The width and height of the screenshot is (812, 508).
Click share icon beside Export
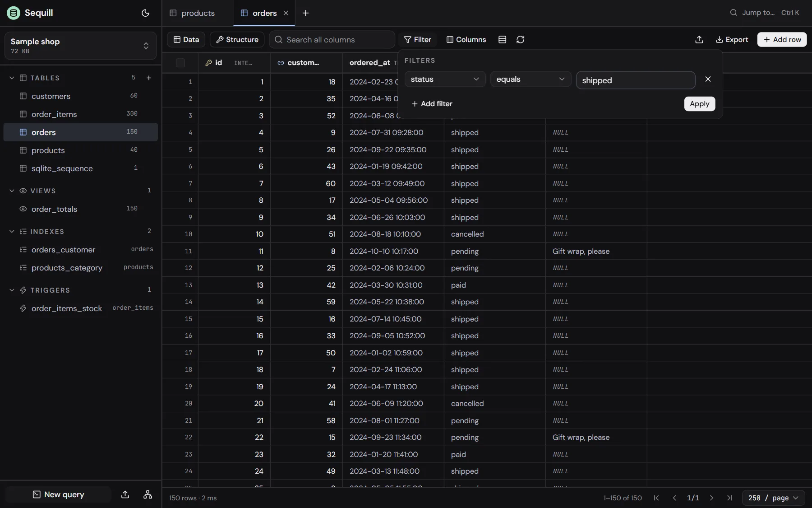click(699, 40)
